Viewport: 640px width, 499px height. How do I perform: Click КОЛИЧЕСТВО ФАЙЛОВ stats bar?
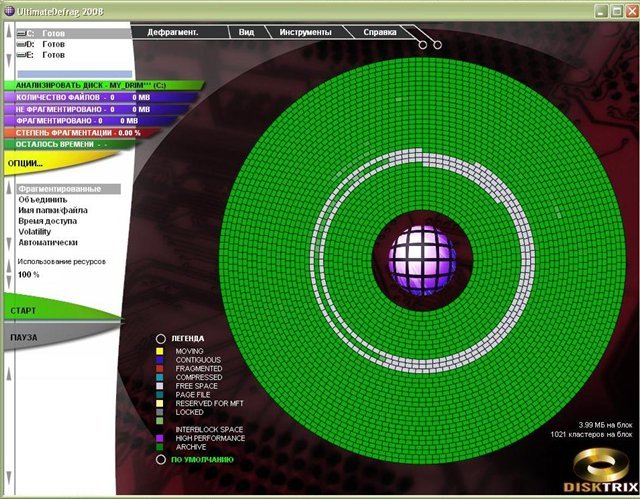[101, 97]
